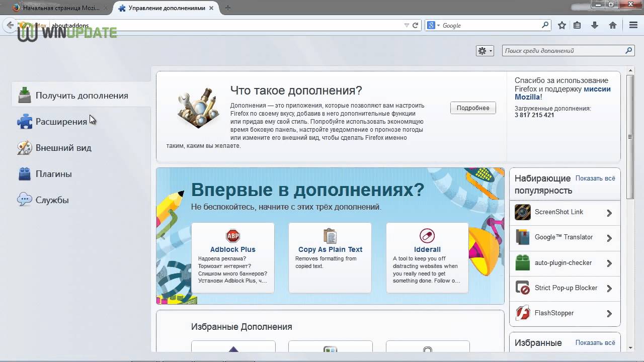Click the auto-plugin-checker green brick icon

point(523,262)
